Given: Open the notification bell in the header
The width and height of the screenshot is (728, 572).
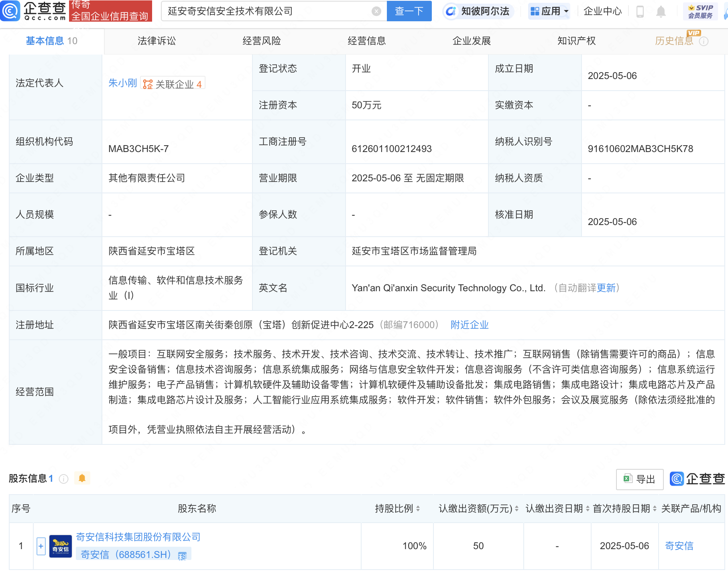Looking at the screenshot, I should [x=661, y=11].
